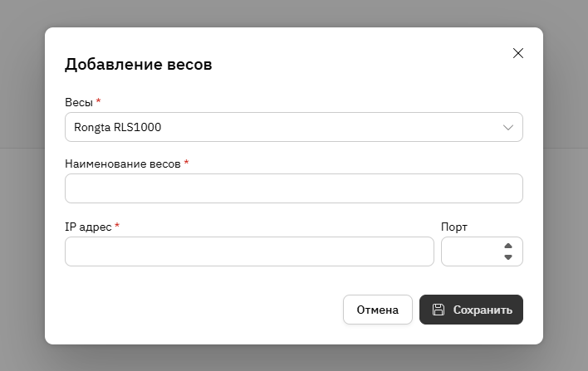The width and height of the screenshot is (588, 371).
Task: Click the dimmed backdrop outside the dialog
Action: pyautogui.click(x=22, y=188)
